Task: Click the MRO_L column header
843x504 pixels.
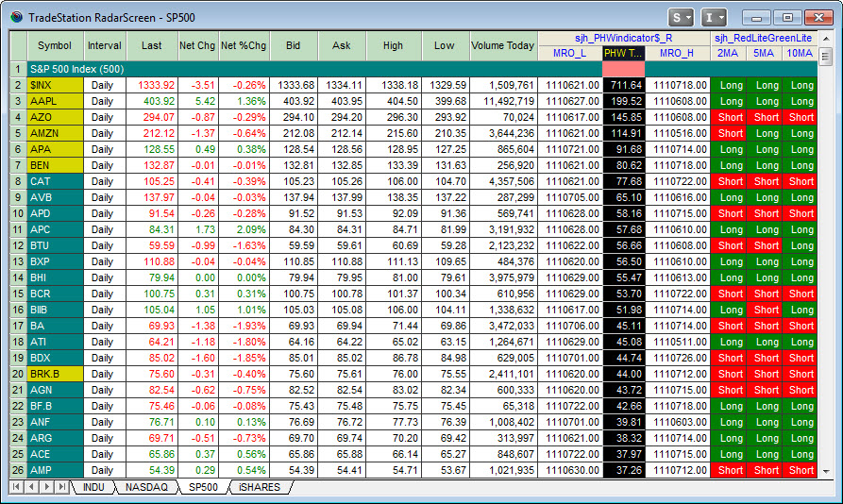Action: point(570,53)
